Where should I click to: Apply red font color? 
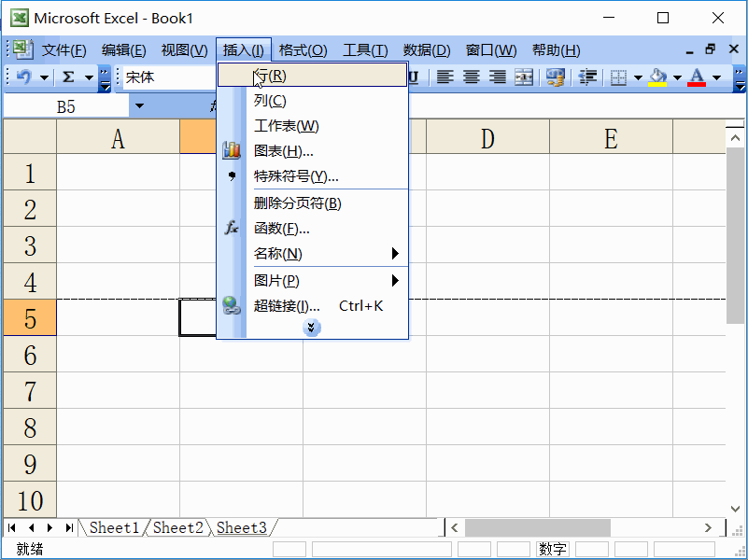[697, 77]
